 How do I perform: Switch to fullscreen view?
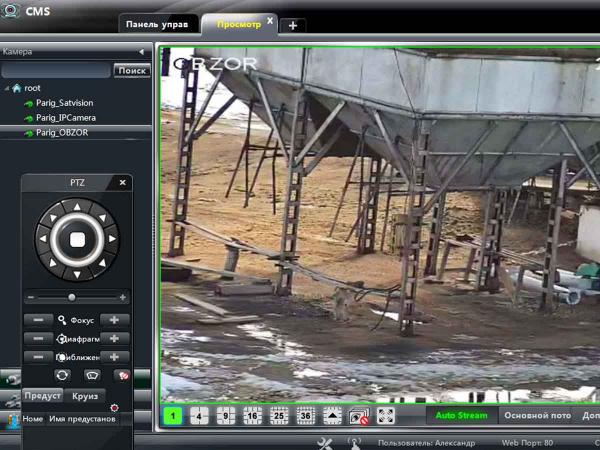pyautogui.click(x=385, y=416)
